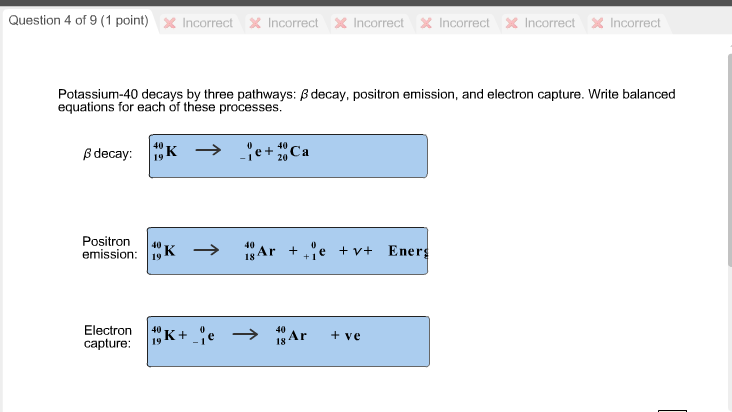The height and width of the screenshot is (412, 732).
Task: Click the arrow in electron capture equation
Action: click(x=245, y=335)
